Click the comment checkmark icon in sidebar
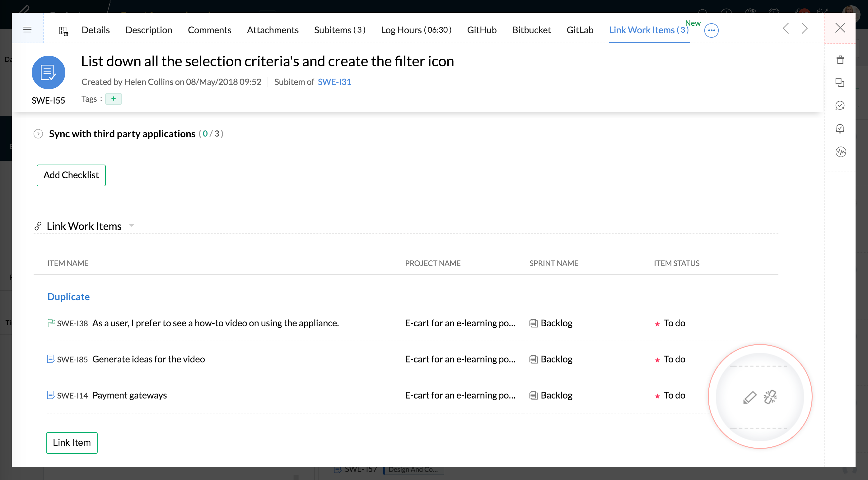 coord(840,105)
